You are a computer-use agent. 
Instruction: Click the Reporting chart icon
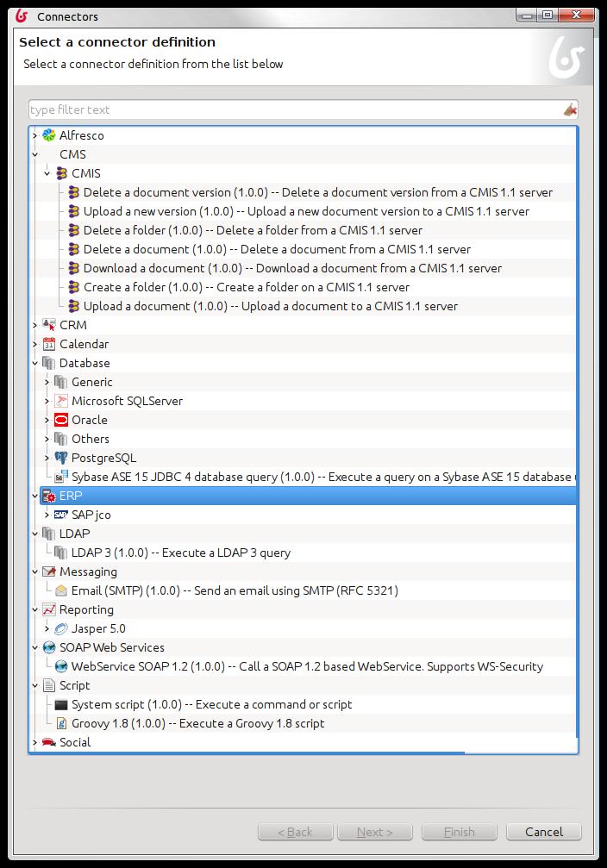point(49,609)
